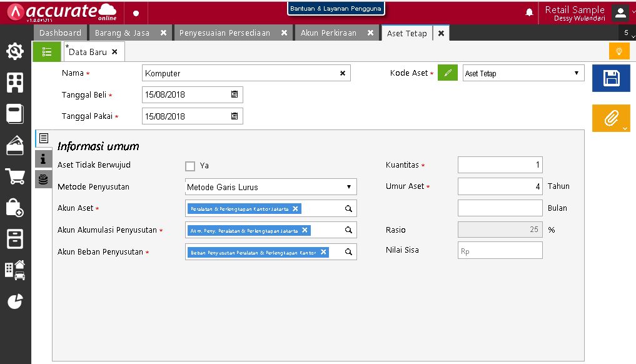Image resolution: width=636 pixels, height=364 pixels.
Task: Open the settings gear in sidebar
Action: 15,51
